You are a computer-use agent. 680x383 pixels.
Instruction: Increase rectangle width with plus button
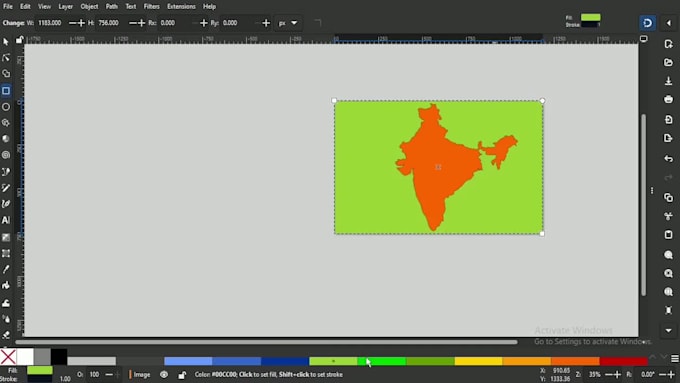81,23
